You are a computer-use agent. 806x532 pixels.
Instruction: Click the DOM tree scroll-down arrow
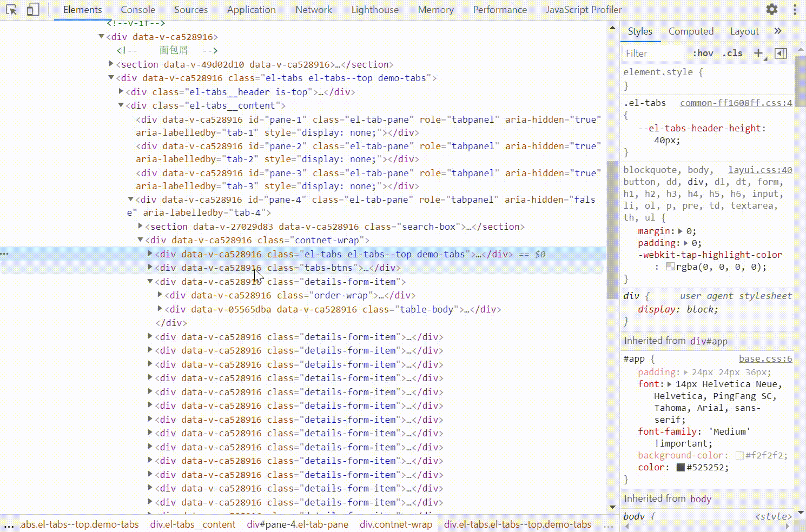(612, 507)
